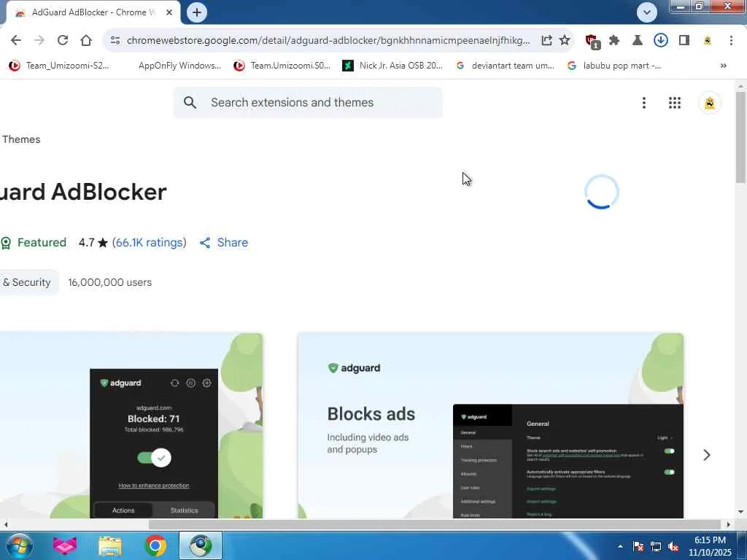Open the 66.1K ratings link
747x560 pixels.
pos(149,243)
